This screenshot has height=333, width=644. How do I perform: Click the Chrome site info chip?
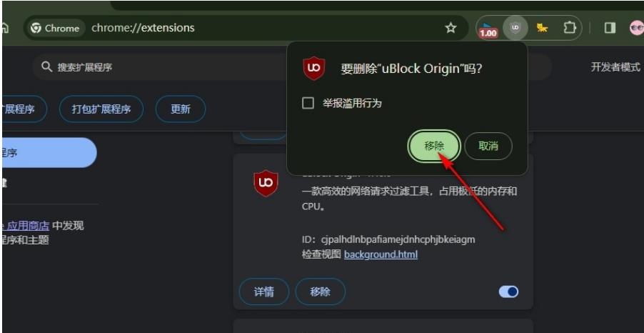(55, 28)
